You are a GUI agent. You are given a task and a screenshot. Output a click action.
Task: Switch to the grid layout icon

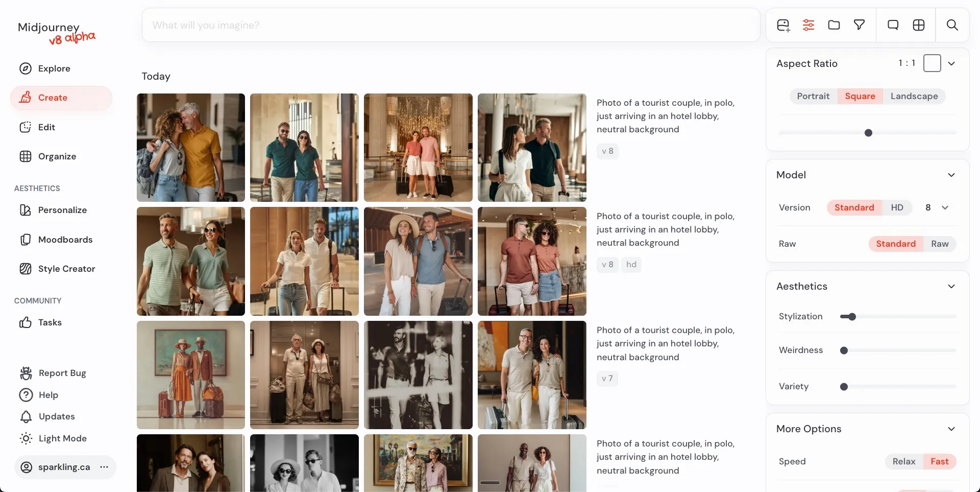point(919,25)
